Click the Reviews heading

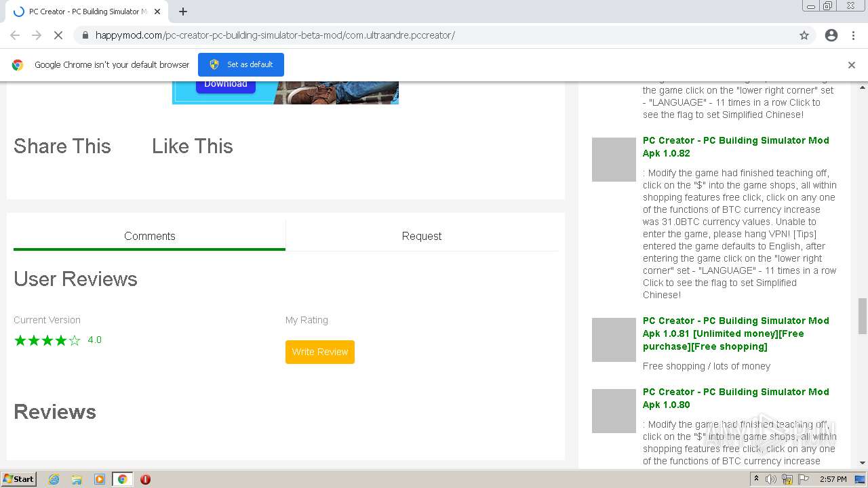[x=55, y=412]
